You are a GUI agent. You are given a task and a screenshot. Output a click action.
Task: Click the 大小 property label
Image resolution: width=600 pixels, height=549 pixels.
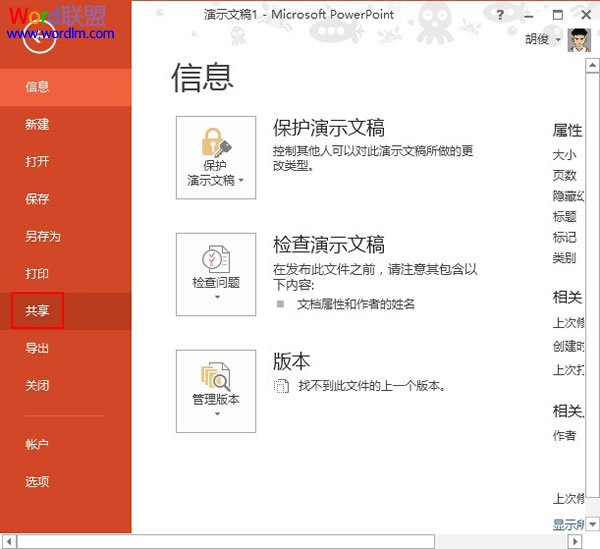(564, 155)
